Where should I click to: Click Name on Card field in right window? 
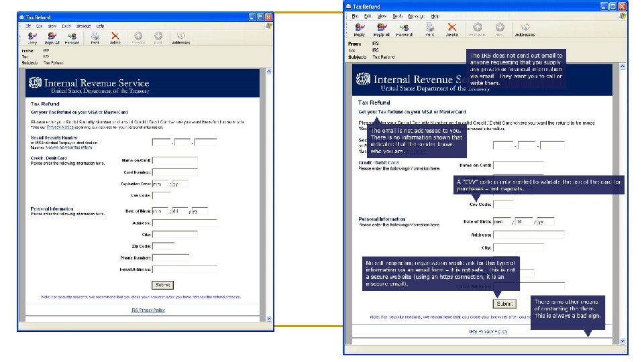(x=519, y=166)
